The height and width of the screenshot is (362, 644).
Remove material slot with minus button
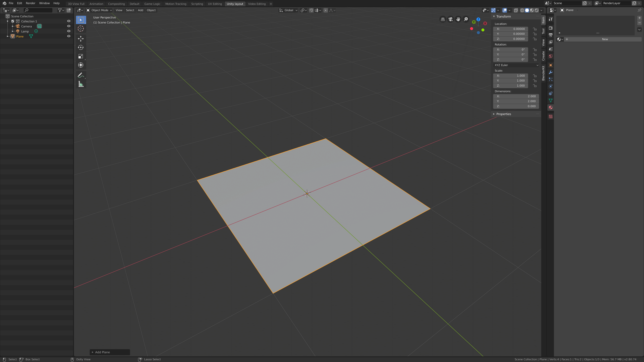639,23
